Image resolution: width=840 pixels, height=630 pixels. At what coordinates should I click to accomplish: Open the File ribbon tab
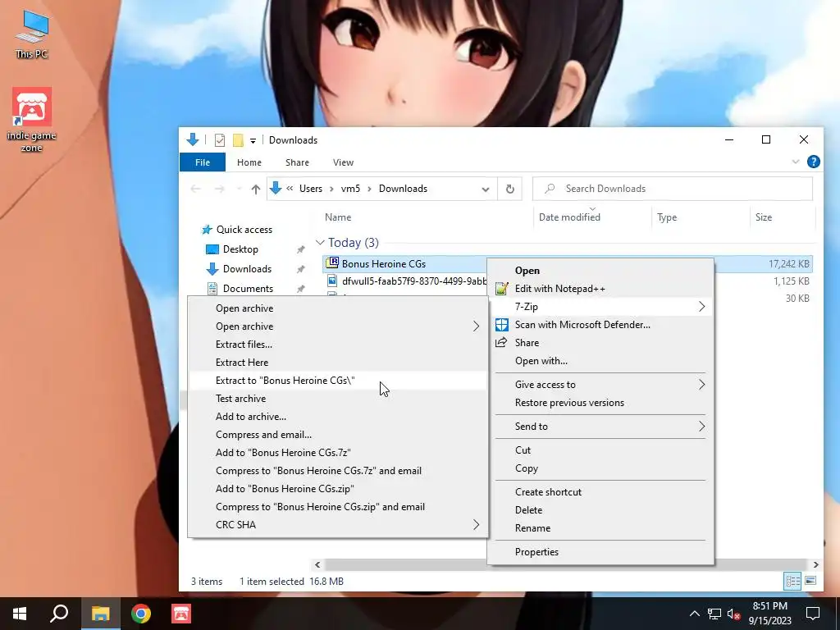point(203,162)
